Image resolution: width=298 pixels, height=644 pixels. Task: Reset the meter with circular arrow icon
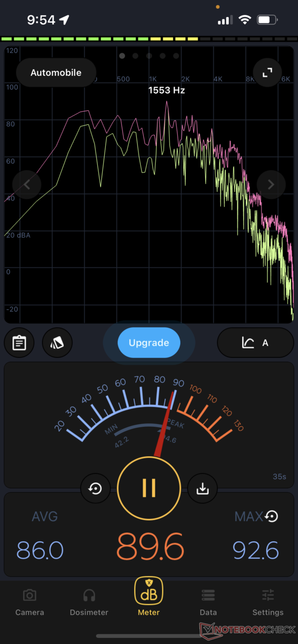click(x=96, y=489)
